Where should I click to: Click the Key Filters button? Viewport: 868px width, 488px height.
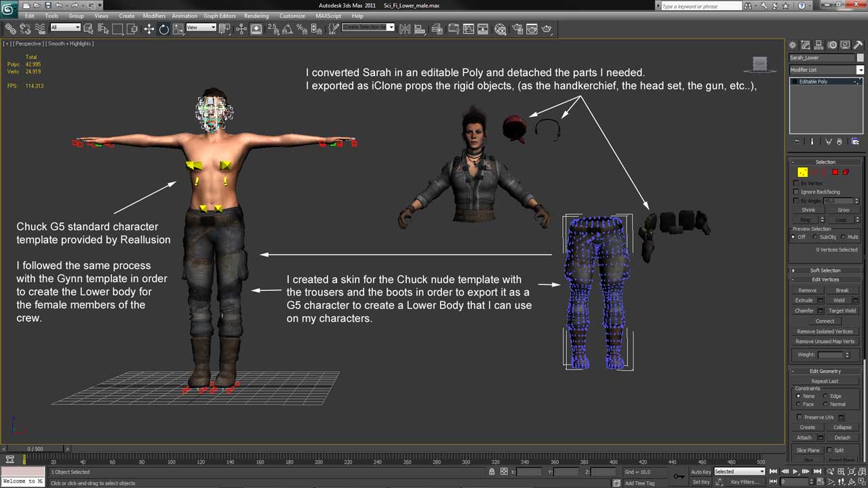(745, 482)
